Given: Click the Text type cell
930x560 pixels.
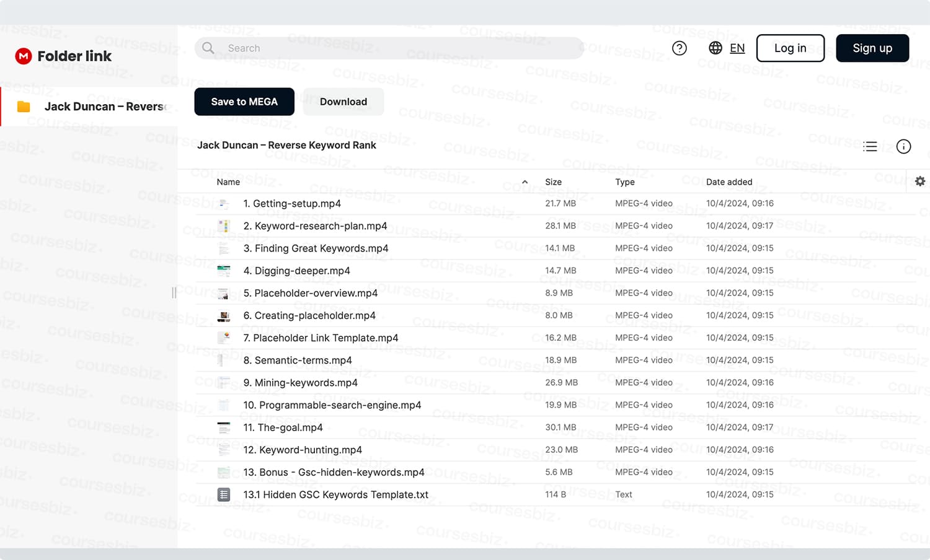Looking at the screenshot, I should pos(624,494).
